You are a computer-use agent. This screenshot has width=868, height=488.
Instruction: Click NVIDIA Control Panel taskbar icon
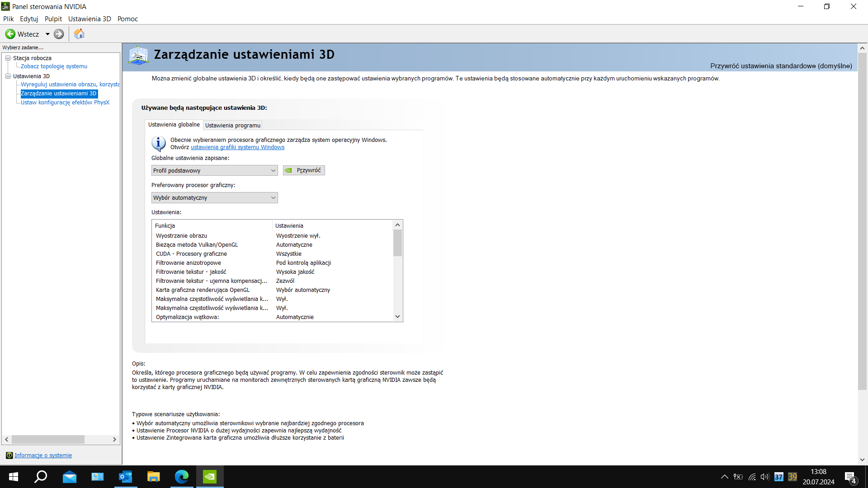[x=210, y=477]
